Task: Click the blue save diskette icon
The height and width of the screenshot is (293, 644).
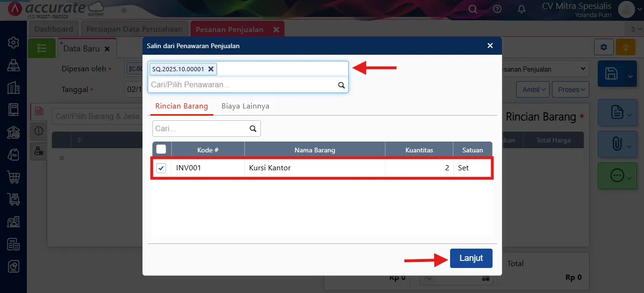Action: pyautogui.click(x=611, y=74)
